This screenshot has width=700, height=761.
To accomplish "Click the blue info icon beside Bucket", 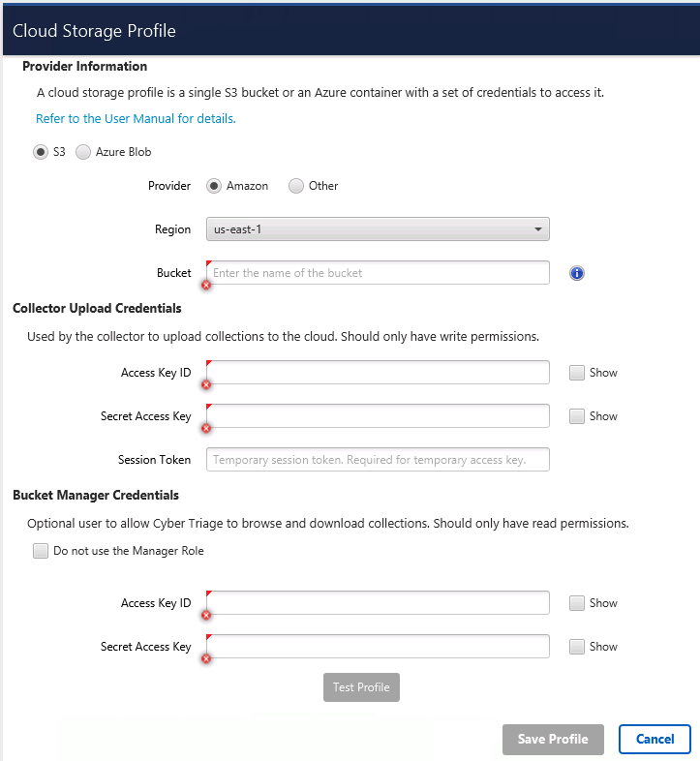I will click(x=577, y=273).
